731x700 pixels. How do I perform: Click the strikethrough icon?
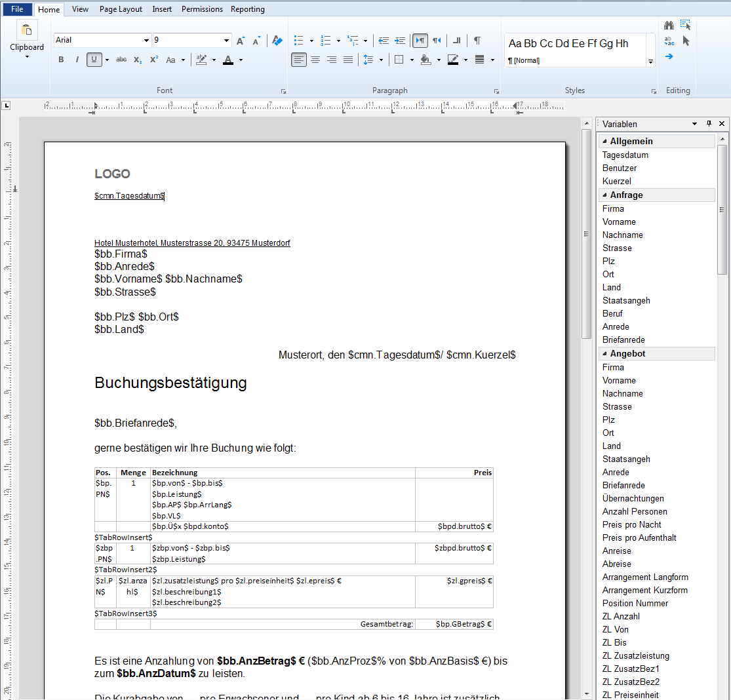click(121, 60)
